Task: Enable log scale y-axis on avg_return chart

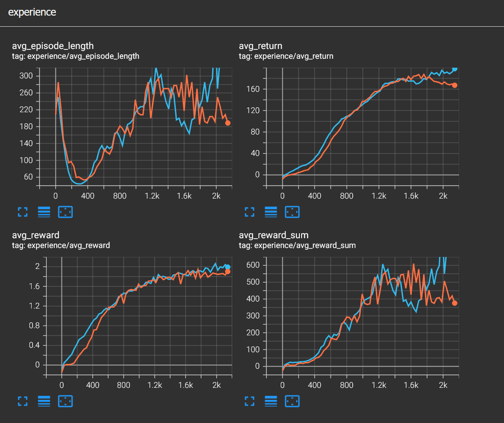Action: 271,212
